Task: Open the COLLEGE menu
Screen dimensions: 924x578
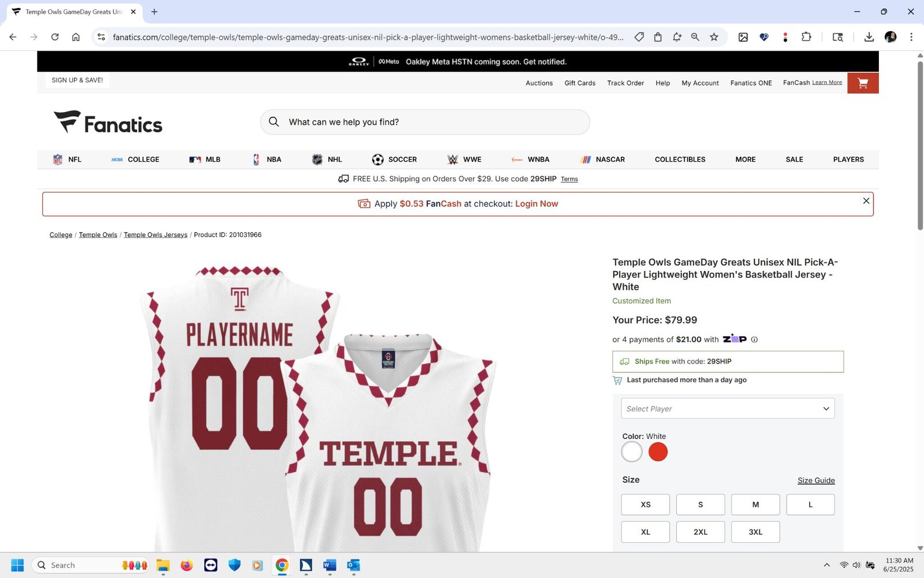Action: click(135, 160)
